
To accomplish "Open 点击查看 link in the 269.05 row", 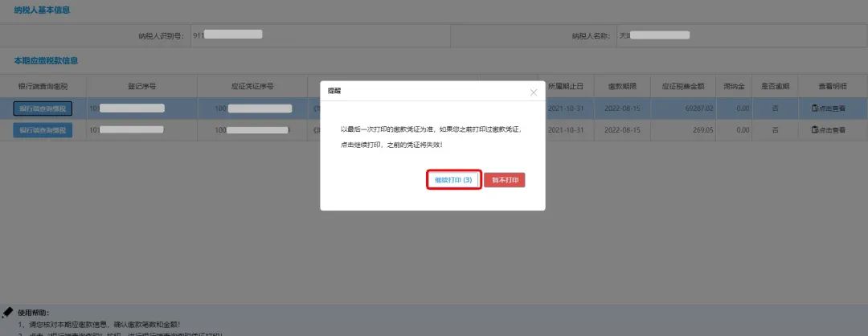I will point(832,130).
